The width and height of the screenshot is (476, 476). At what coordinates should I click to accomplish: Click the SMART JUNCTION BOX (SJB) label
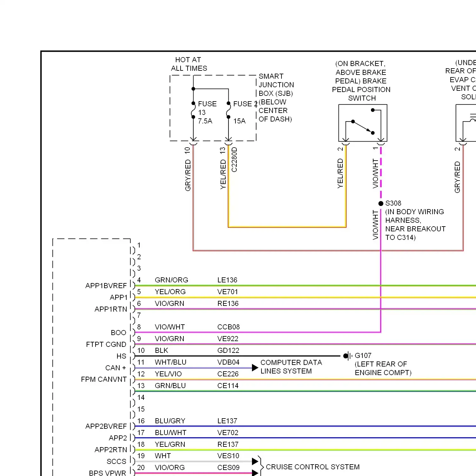click(x=276, y=85)
